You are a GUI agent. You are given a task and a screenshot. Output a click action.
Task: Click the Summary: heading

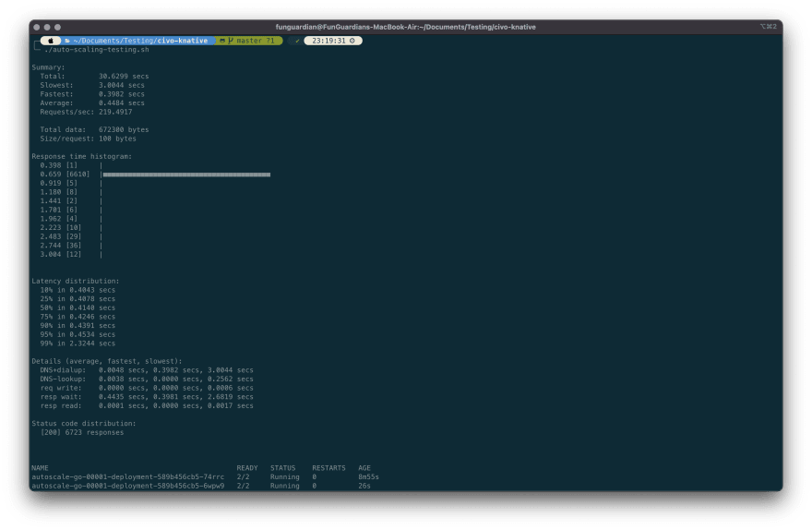pyautogui.click(x=48, y=67)
